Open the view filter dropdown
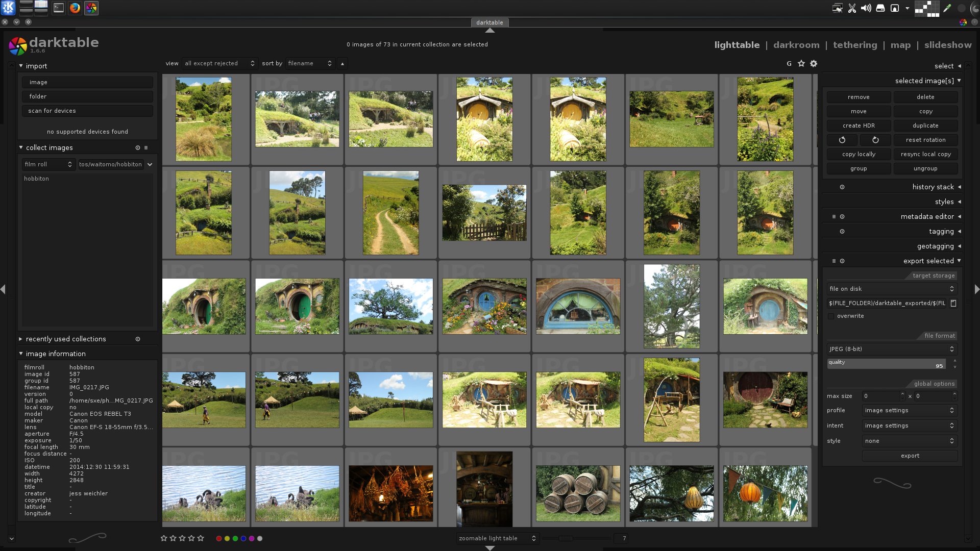This screenshot has width=980, height=551. 219,64
